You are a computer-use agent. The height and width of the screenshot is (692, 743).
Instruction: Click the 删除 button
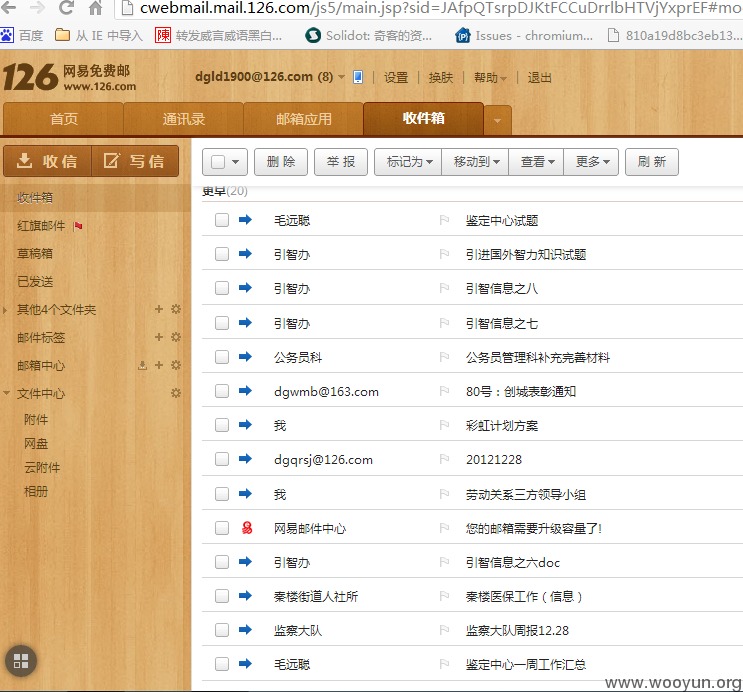click(281, 162)
